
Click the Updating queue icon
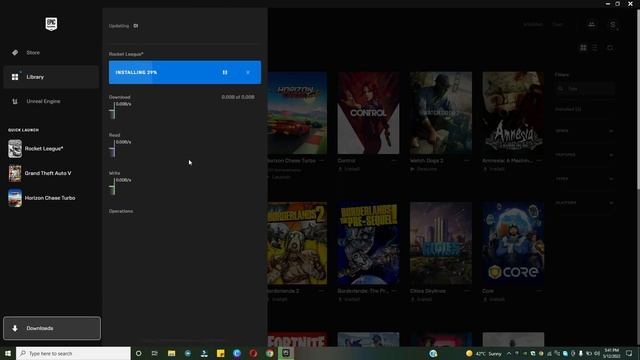pos(136,26)
